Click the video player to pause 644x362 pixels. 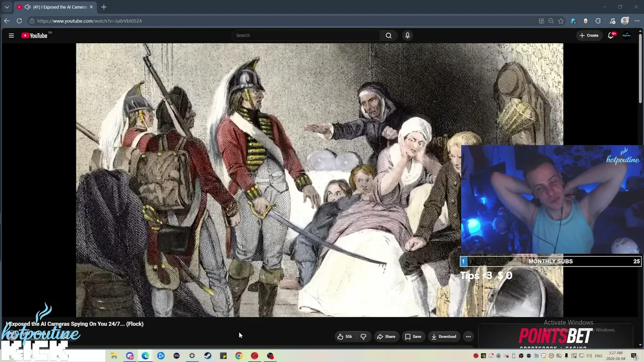[x=319, y=180]
